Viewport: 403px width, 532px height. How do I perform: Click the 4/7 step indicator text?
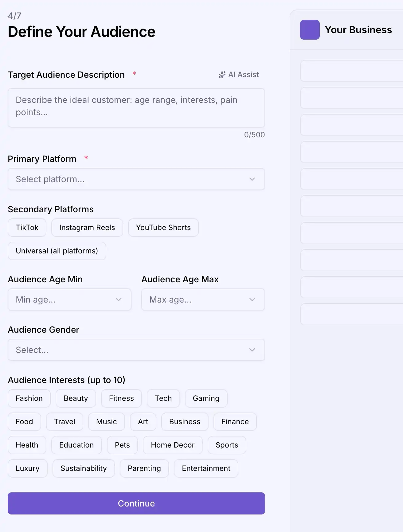14,16
